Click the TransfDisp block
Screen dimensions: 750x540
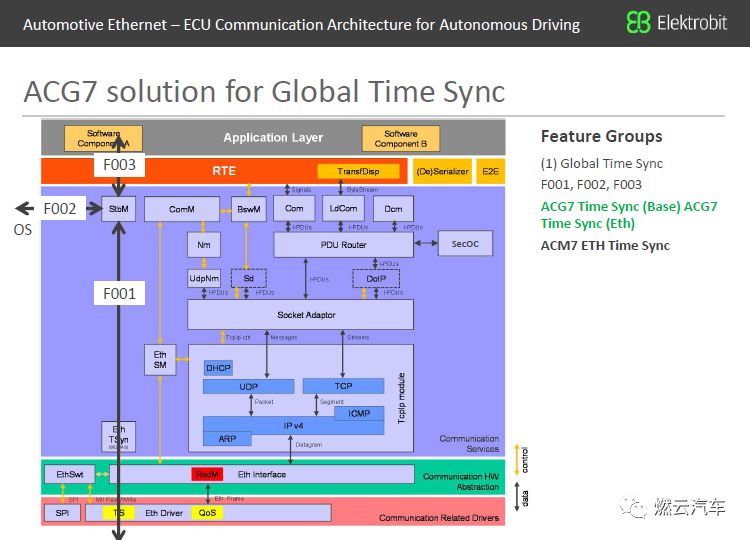(x=358, y=171)
